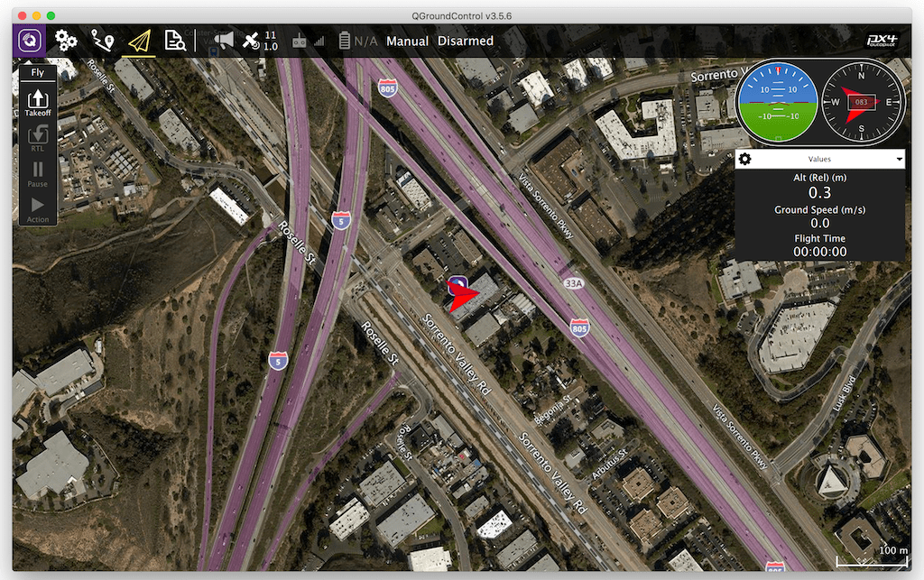Click the GPS satellite status icon
The height and width of the screenshot is (580, 924).
[x=251, y=41]
